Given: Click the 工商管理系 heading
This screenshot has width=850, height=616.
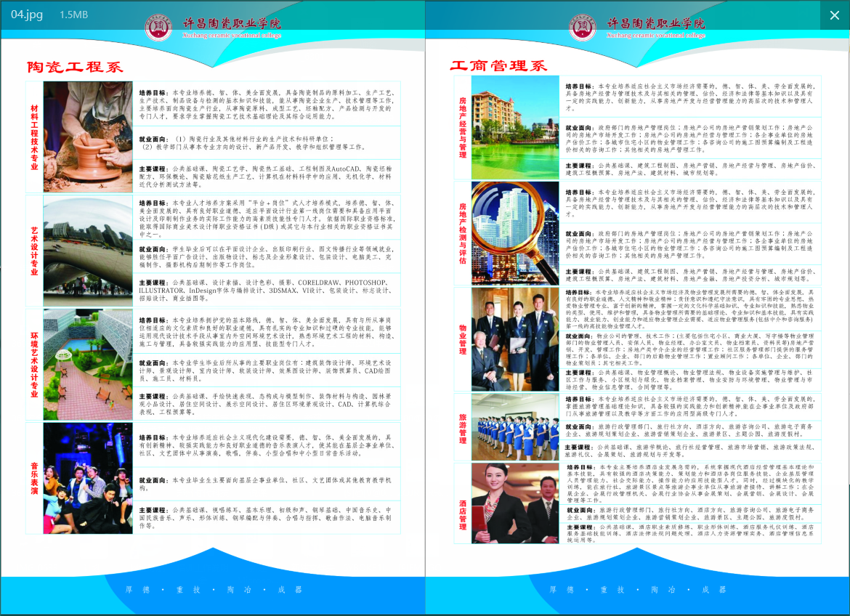Looking at the screenshot, I should pos(498,66).
